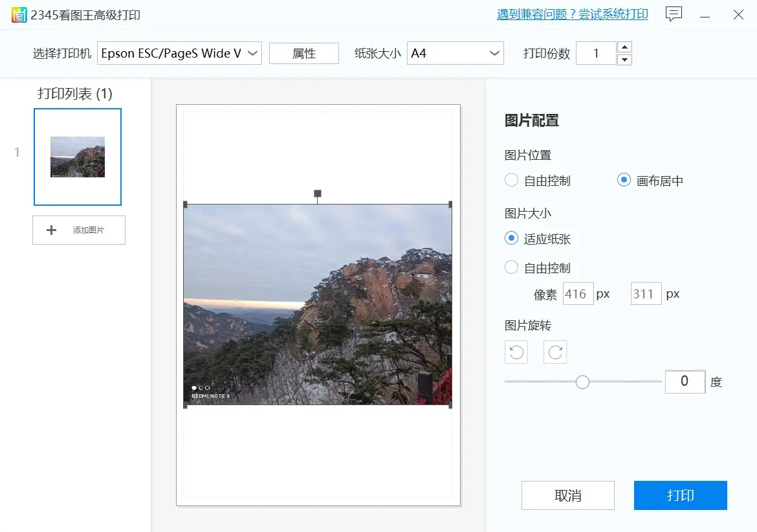Click the pixel width field showing 416
Screen dimensions: 757x532
point(578,294)
